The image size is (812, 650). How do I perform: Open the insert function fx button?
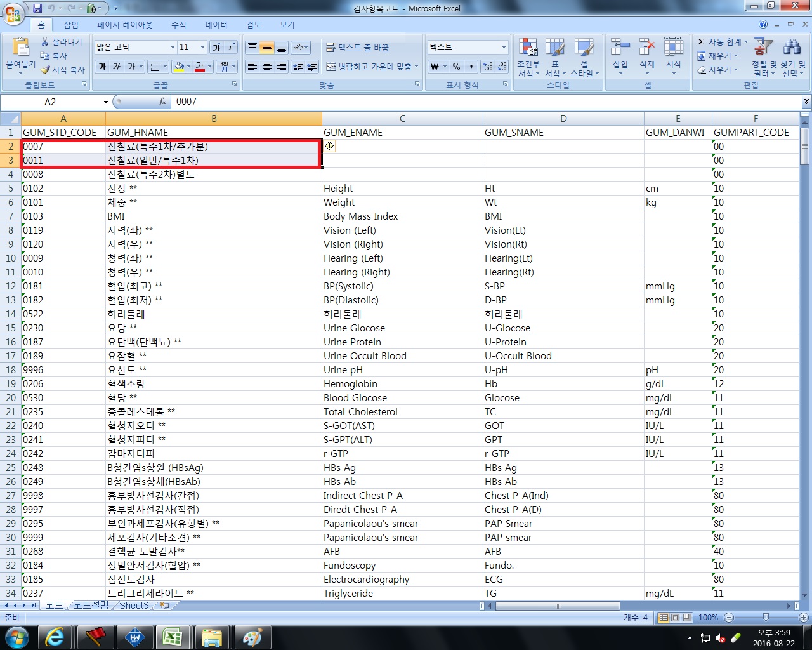[162, 102]
